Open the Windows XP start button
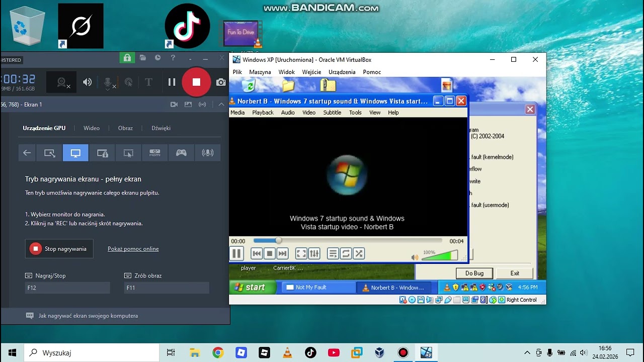The width and height of the screenshot is (644, 362). point(253,288)
